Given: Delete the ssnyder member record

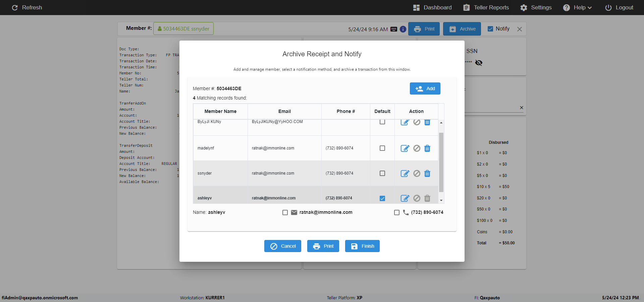Looking at the screenshot, I should pos(427,173).
